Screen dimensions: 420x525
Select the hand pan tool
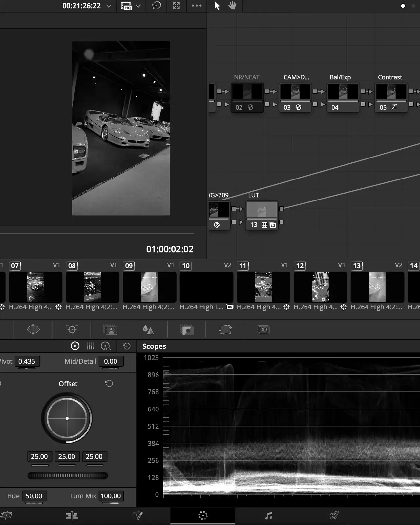[232, 6]
